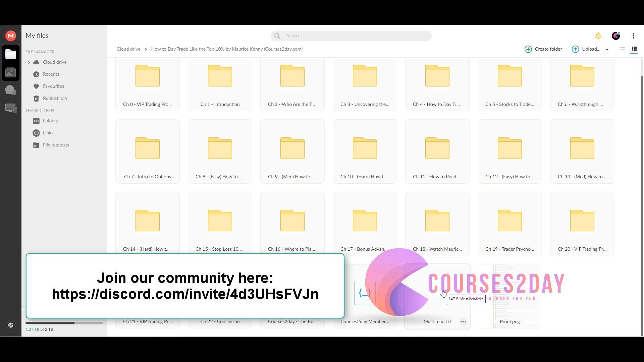This screenshot has width=644, height=362.
Task: Select the Ch 19 - Trader Psycho folder
Action: 510,224
